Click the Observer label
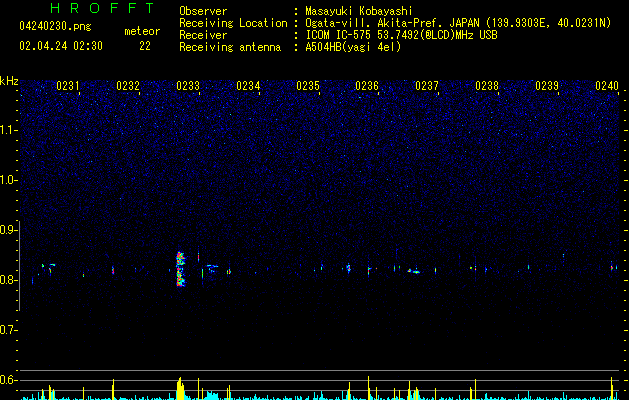The image size is (629, 400). [x=203, y=11]
